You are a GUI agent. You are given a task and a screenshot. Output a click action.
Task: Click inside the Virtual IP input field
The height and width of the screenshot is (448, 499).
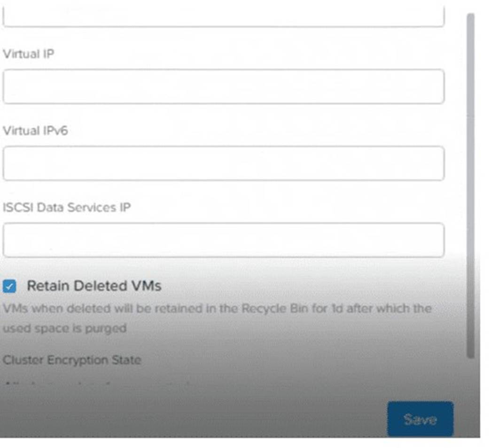coord(223,85)
